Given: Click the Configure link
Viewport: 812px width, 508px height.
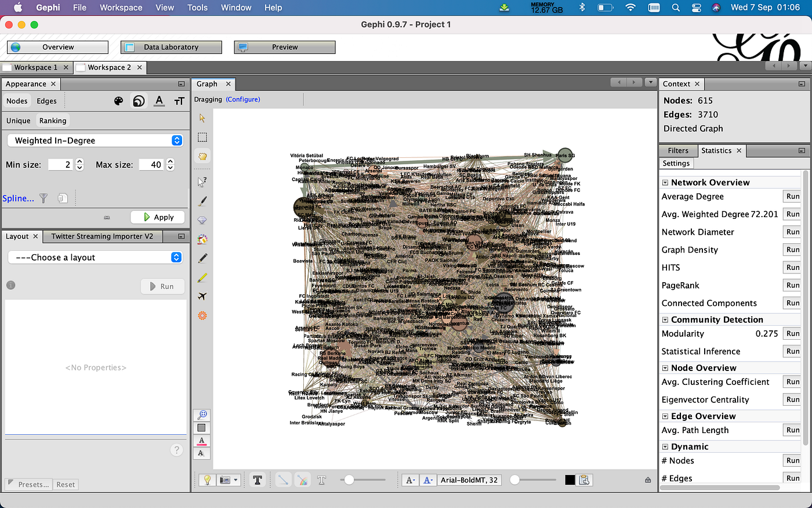Looking at the screenshot, I should pyautogui.click(x=243, y=99).
